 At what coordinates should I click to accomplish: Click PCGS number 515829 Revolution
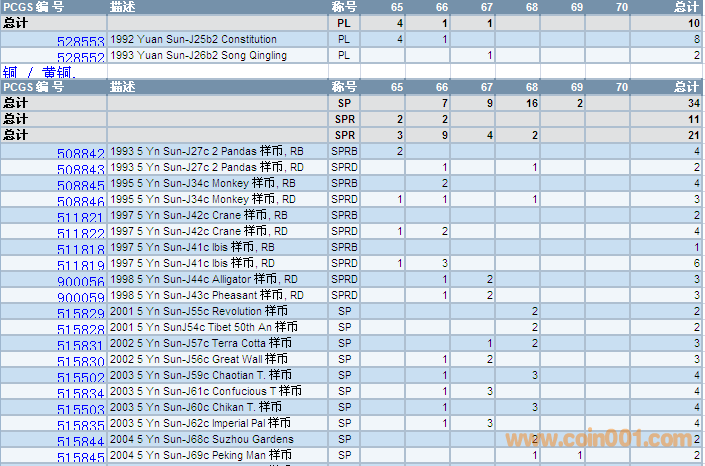point(80,314)
